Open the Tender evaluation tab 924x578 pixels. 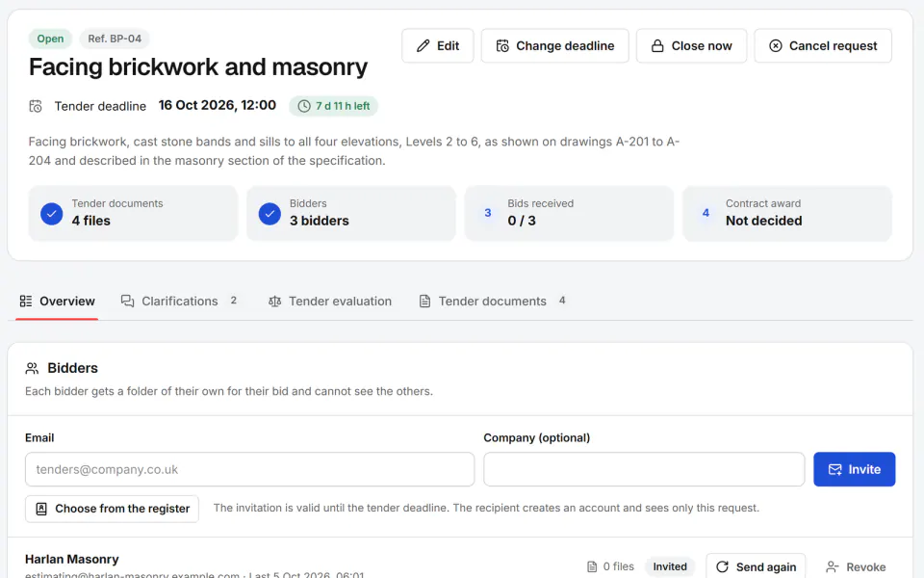tap(330, 302)
